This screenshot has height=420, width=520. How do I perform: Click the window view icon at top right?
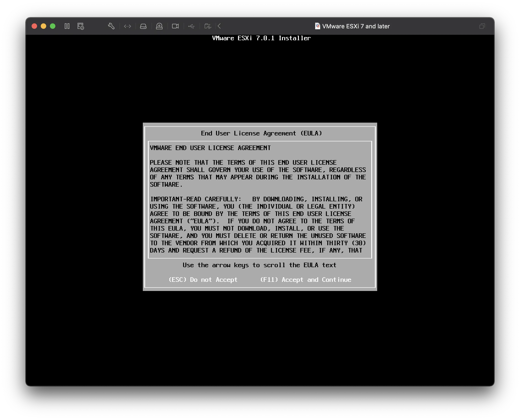482,26
